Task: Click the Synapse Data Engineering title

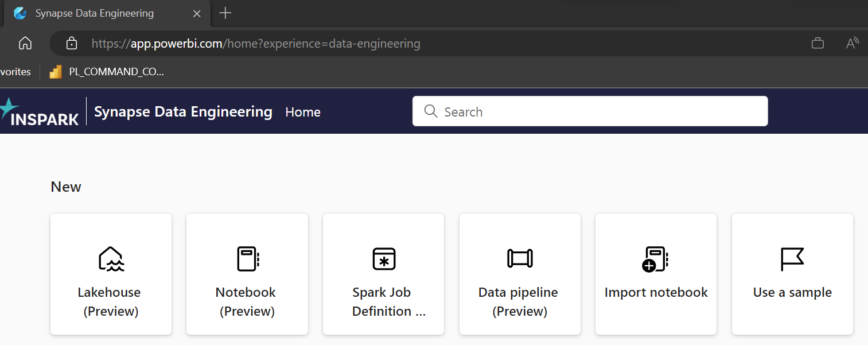Action: point(183,111)
